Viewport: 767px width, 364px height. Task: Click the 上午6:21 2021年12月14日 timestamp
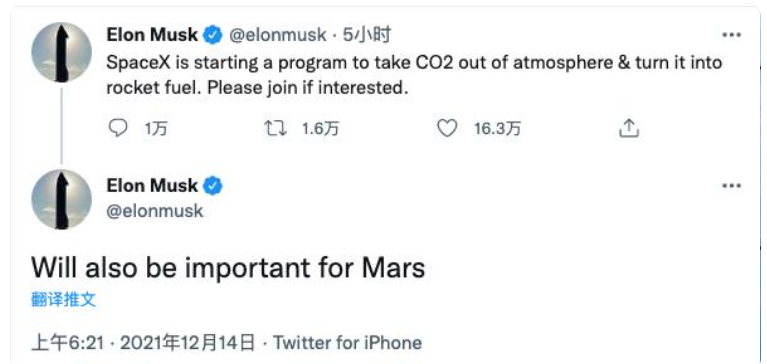click(143, 342)
